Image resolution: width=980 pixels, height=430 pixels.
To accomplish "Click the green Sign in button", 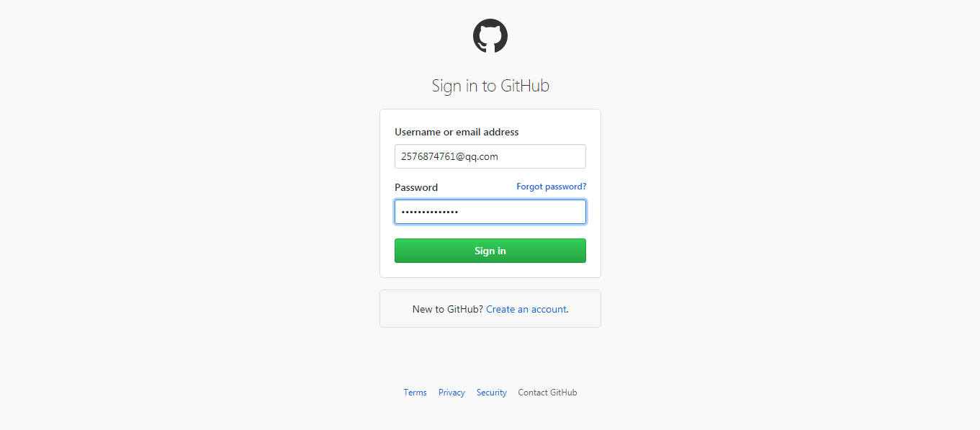I will (490, 251).
